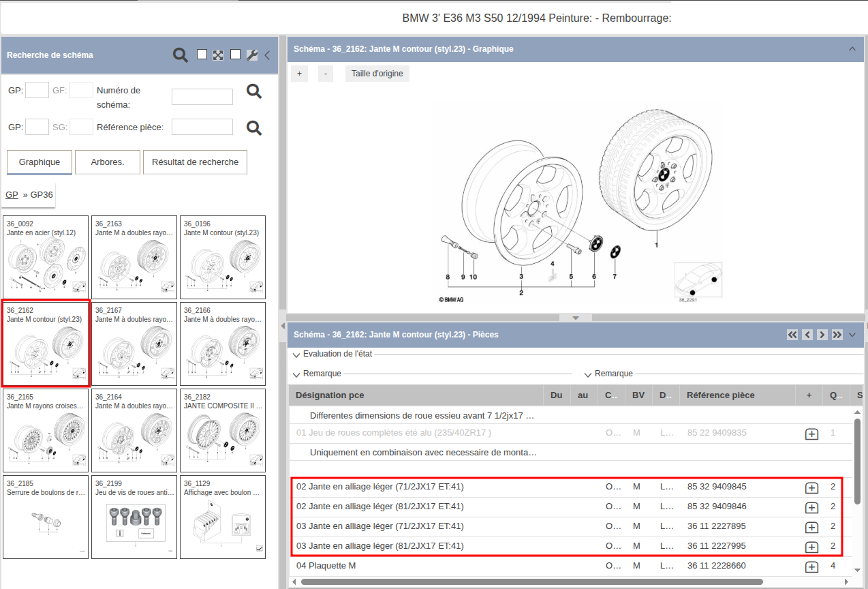
Task: Open thumbnail 36_2164
Action: click(134, 431)
